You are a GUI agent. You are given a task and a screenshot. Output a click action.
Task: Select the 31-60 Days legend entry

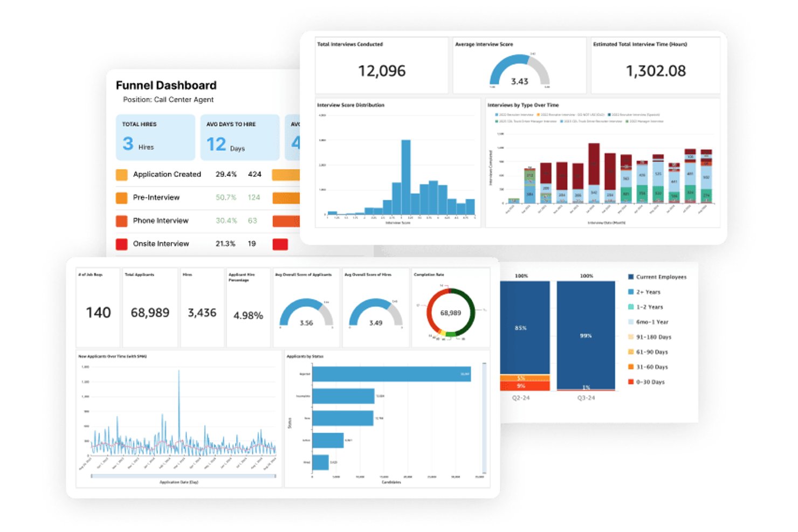[x=648, y=367]
